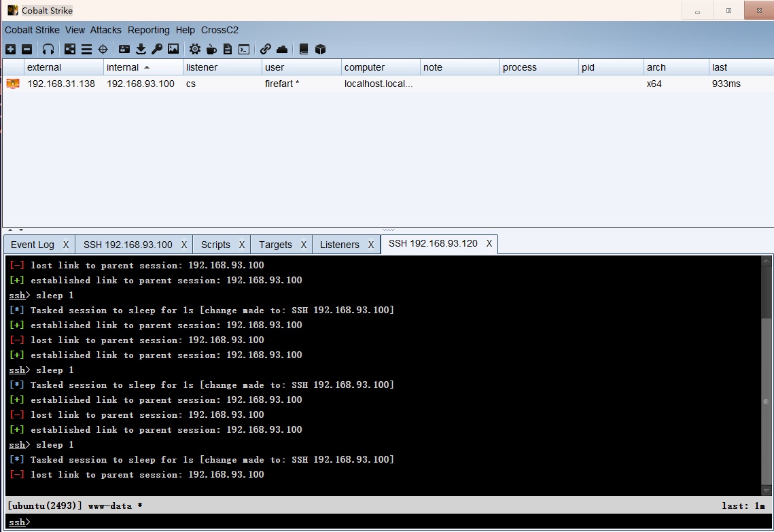
Task: Open the Attacks menu
Action: [105, 30]
